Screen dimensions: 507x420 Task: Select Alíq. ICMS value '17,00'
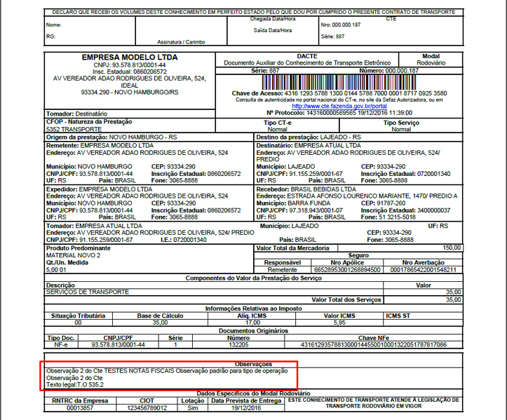click(252, 323)
